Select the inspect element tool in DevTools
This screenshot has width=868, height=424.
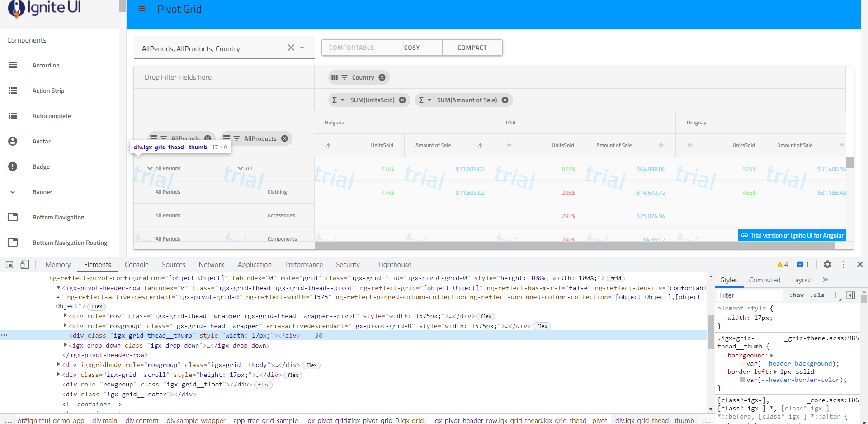tap(9, 264)
